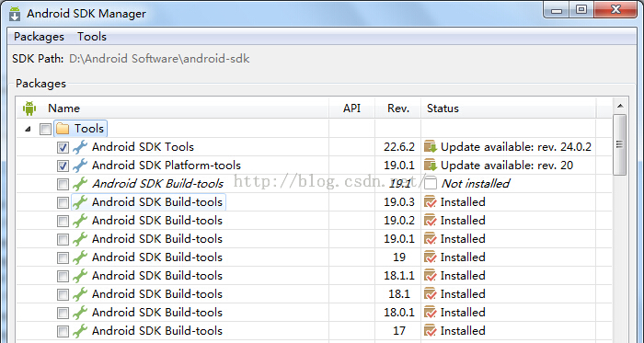Uncheck Android SDK Platform-tools checkbox
The width and height of the screenshot is (644, 343).
click(x=63, y=166)
